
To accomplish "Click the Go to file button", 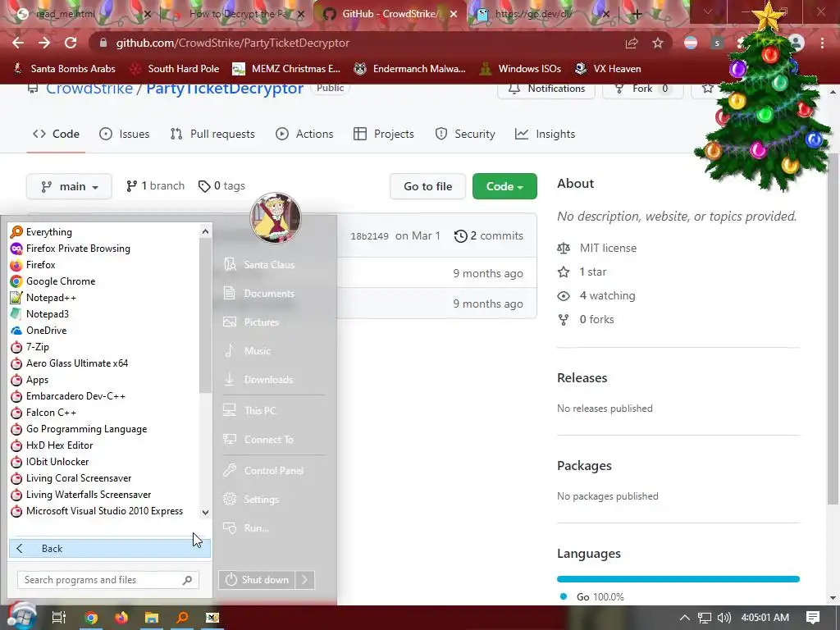I will [428, 186].
